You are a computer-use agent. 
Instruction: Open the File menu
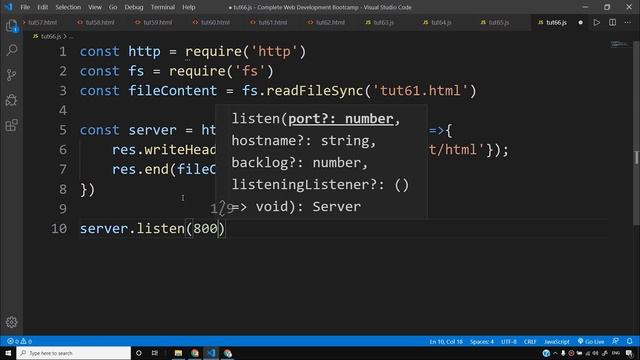[x=25, y=7]
